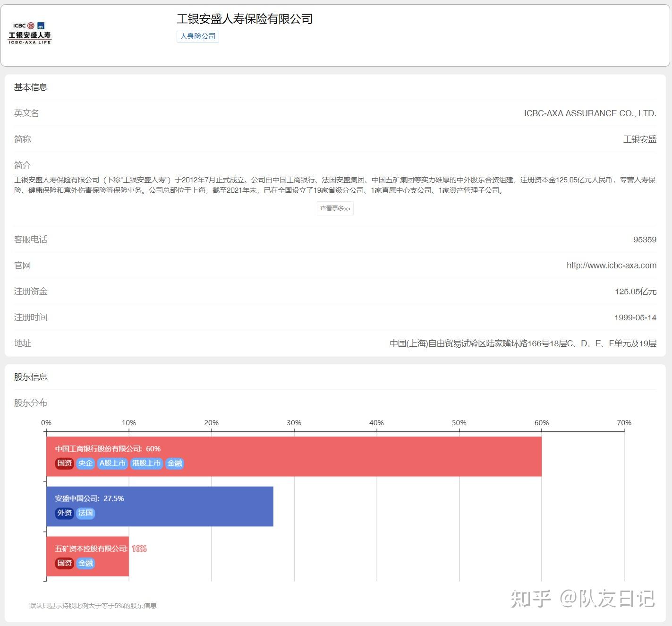This screenshot has width=672, height=626.
Task: Click 国资 tag on the 五矿资本控股 bar
Action: pyautogui.click(x=65, y=563)
